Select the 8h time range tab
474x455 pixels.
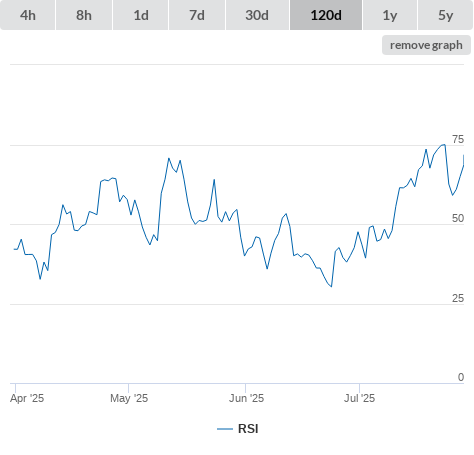coord(84,15)
